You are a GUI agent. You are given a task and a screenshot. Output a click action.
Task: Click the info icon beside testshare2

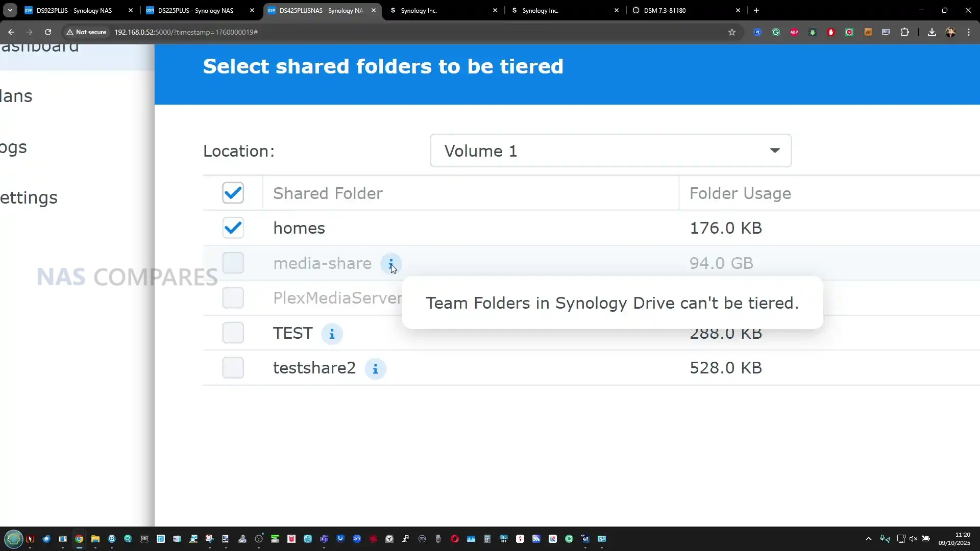375,369
